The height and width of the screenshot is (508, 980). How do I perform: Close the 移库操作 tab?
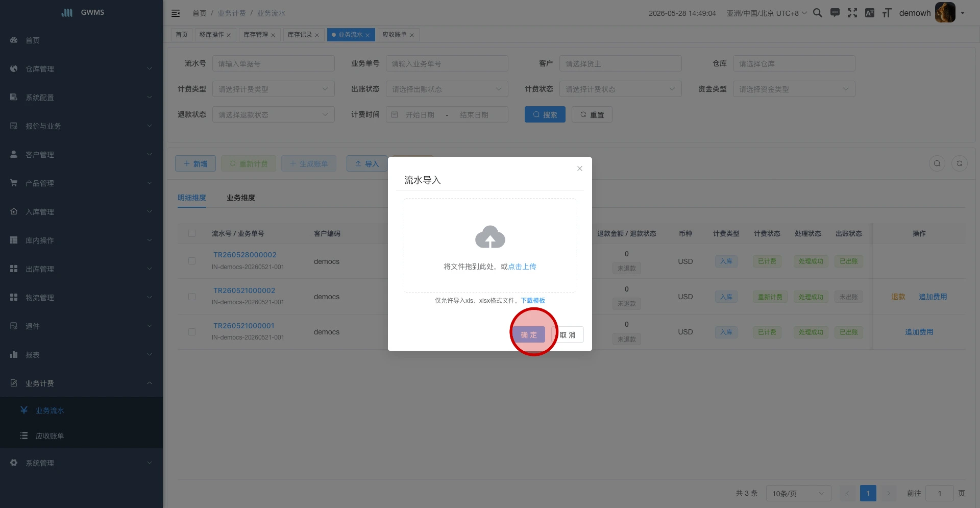point(229,35)
